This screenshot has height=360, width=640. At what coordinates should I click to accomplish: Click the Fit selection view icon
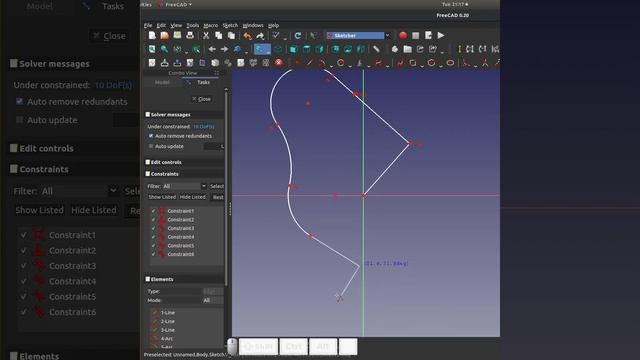click(164, 49)
